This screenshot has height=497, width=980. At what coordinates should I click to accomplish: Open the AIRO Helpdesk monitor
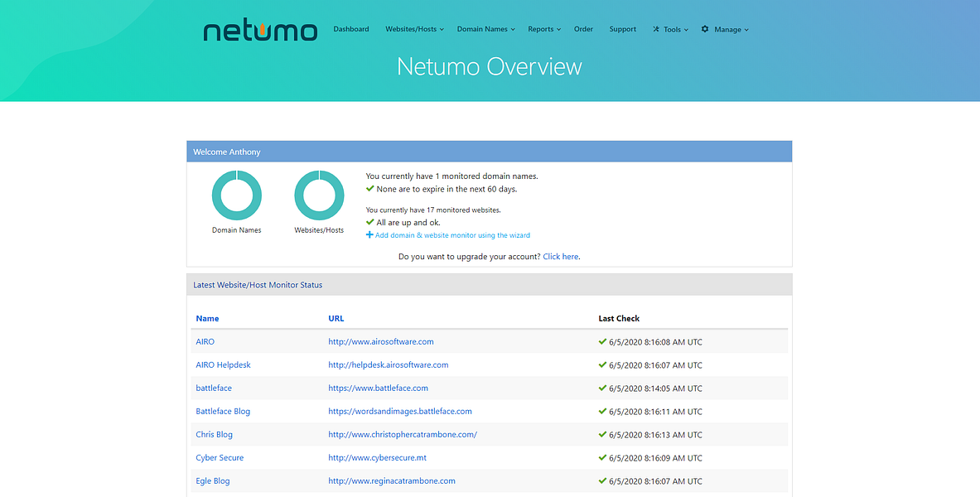tap(223, 364)
